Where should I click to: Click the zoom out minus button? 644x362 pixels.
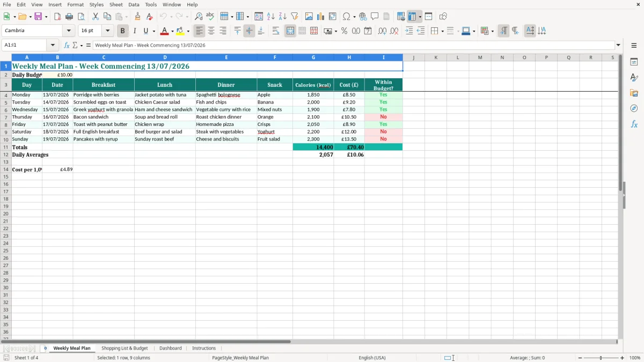click(580, 358)
